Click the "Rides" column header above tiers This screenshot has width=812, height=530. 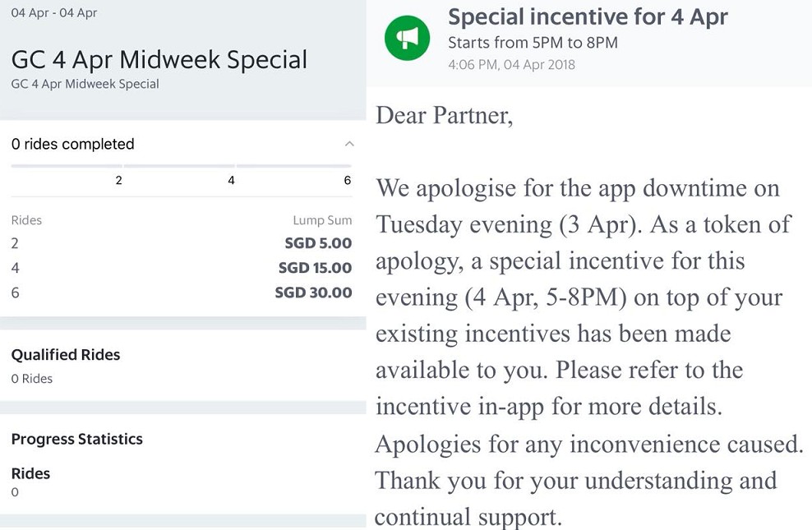[x=26, y=220]
